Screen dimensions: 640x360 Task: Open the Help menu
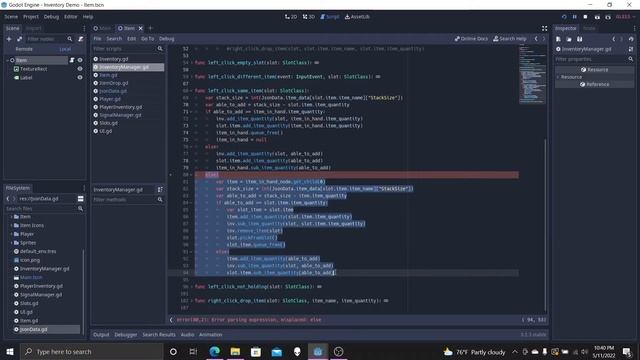(x=88, y=17)
